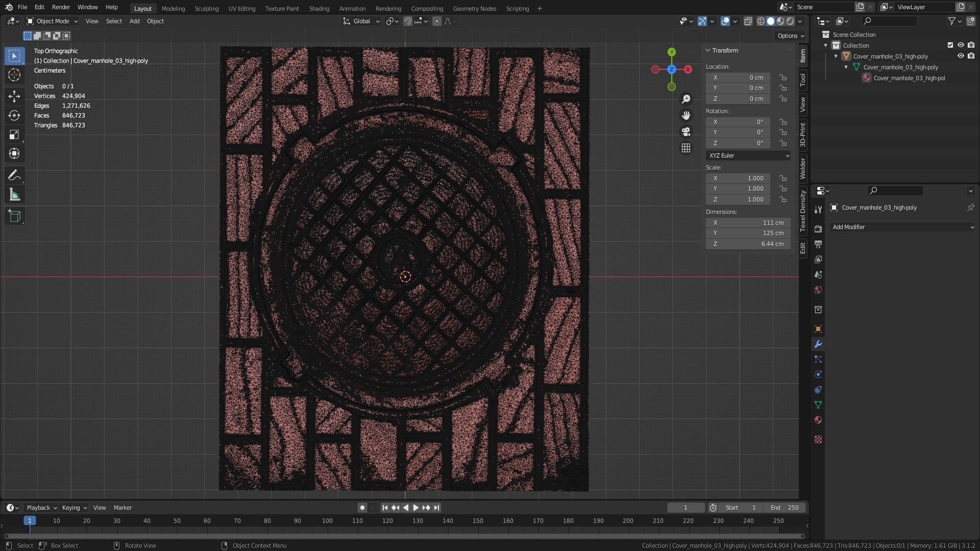Click the Dimensions X field
980x551 pixels.
pyautogui.click(x=748, y=223)
